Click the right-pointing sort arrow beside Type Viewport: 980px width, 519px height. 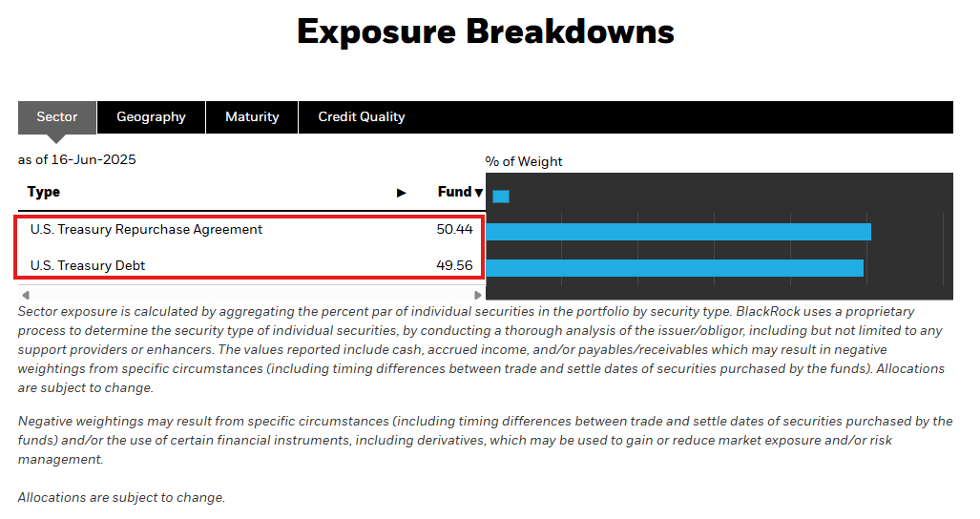tap(401, 193)
